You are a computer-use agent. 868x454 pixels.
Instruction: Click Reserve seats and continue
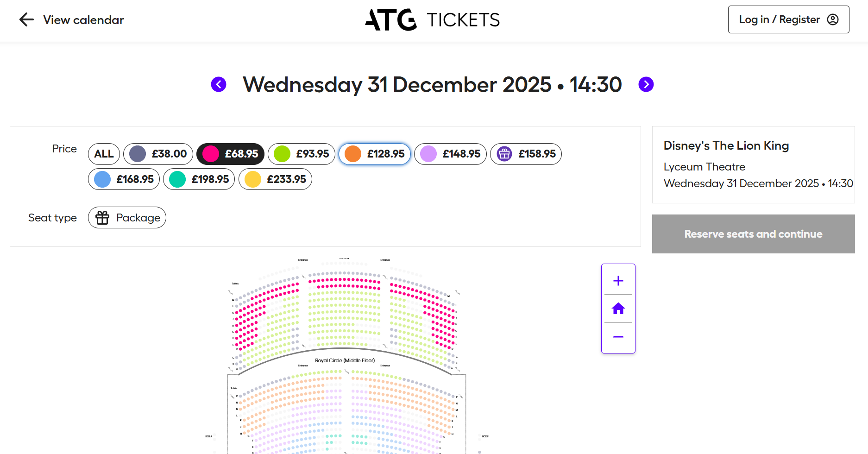point(753,234)
